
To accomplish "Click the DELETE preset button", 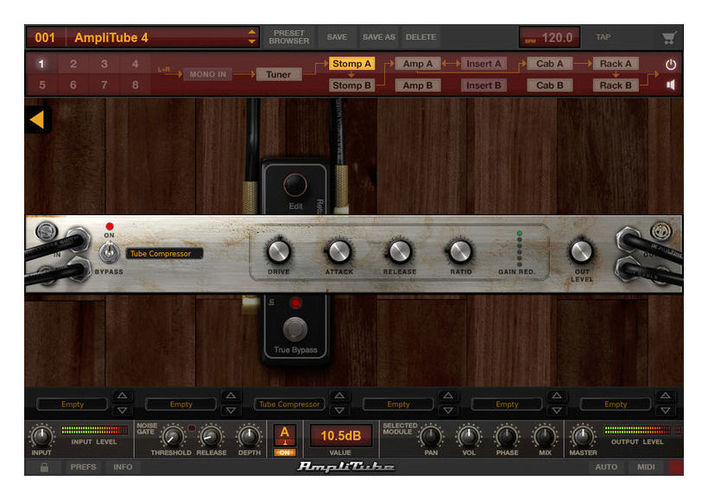I will [x=421, y=37].
